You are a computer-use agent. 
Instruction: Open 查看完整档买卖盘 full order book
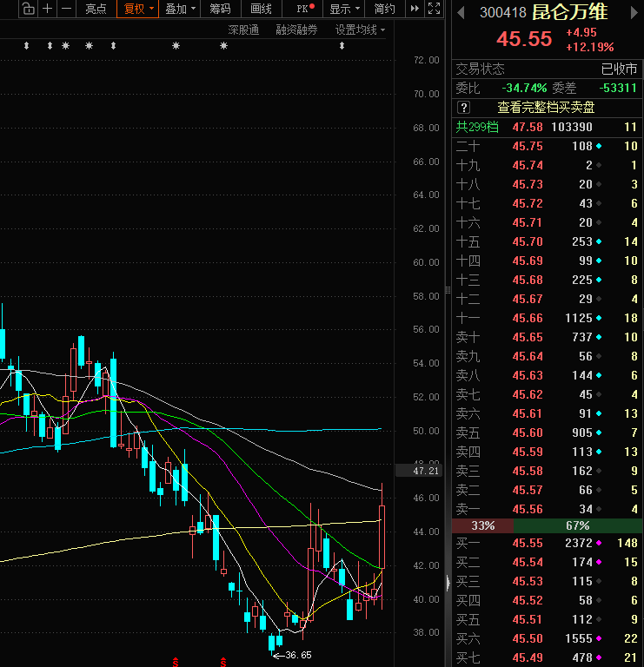click(546, 108)
